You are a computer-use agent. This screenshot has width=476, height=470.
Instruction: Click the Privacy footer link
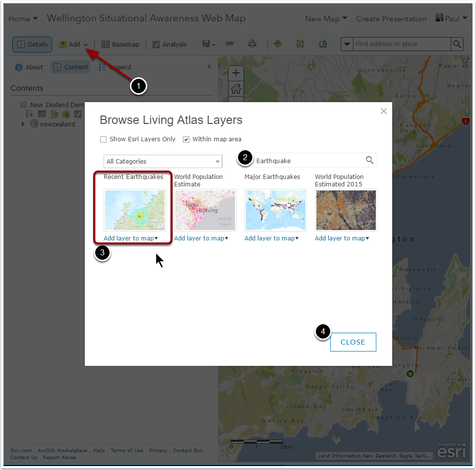[158, 450]
